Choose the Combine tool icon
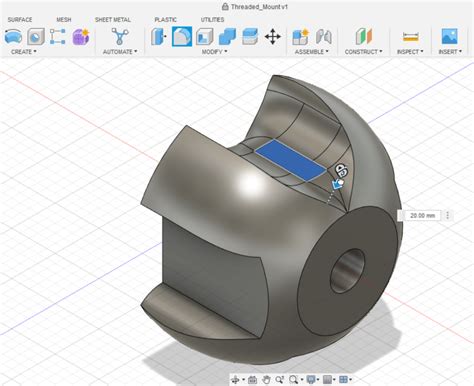Screen dimensions: 474x386 click(x=227, y=36)
